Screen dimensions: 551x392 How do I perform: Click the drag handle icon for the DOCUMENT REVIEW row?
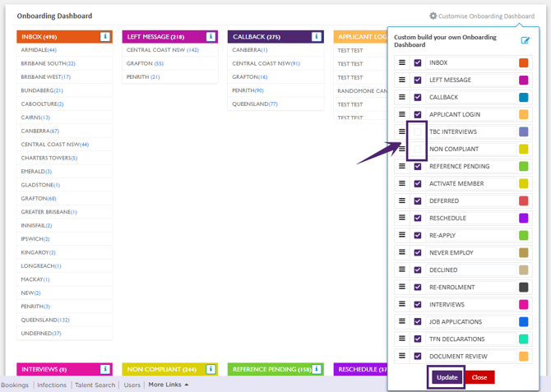click(402, 356)
